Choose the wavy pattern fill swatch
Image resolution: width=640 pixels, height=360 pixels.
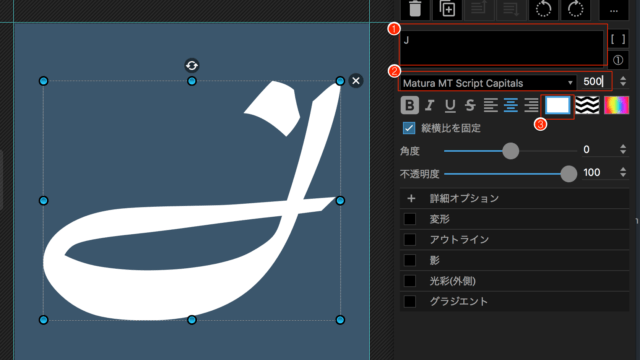(587, 105)
